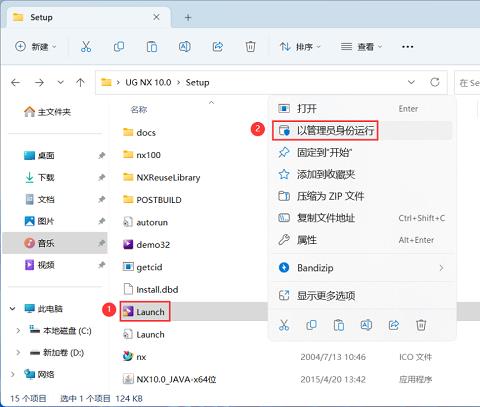Image resolution: width=480 pixels, height=407 pixels.
Task: Click the Cut scissors icon in the toolbar
Action: point(86,47)
